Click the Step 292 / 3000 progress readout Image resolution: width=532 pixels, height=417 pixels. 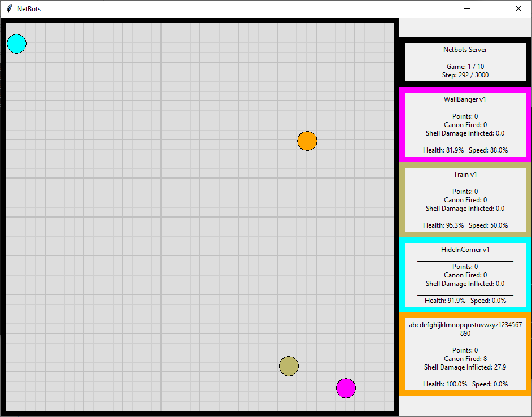(465, 75)
